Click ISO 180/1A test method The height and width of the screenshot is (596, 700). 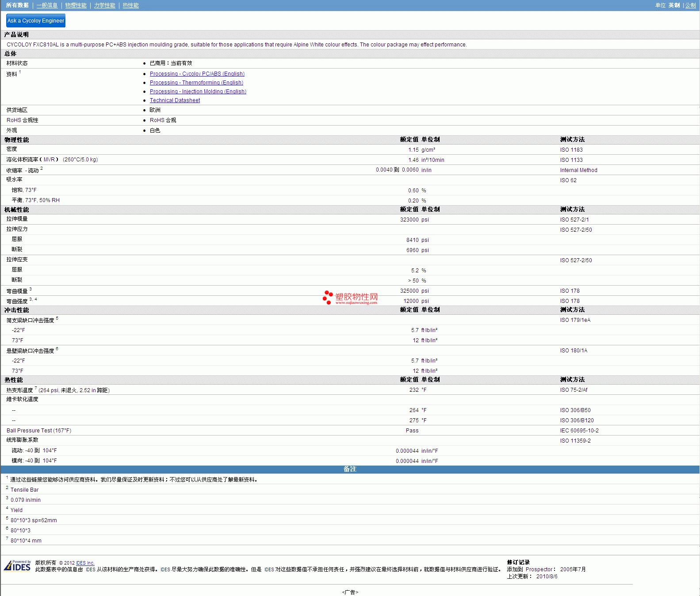click(x=574, y=351)
